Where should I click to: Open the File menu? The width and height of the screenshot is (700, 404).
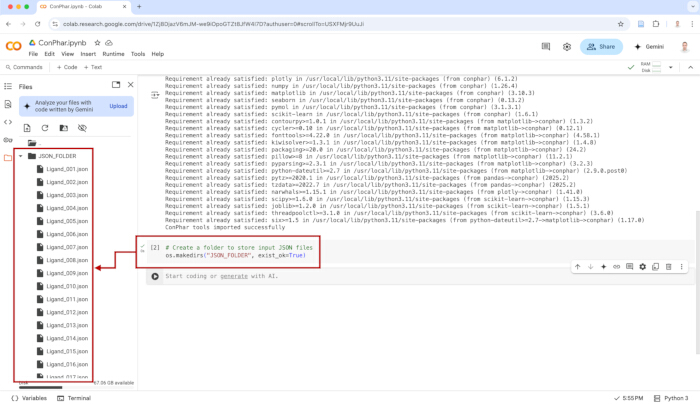33,54
